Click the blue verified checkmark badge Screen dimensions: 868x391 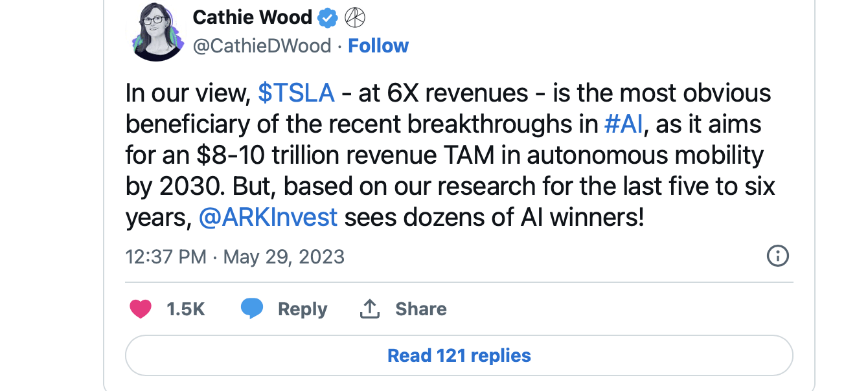coord(328,17)
